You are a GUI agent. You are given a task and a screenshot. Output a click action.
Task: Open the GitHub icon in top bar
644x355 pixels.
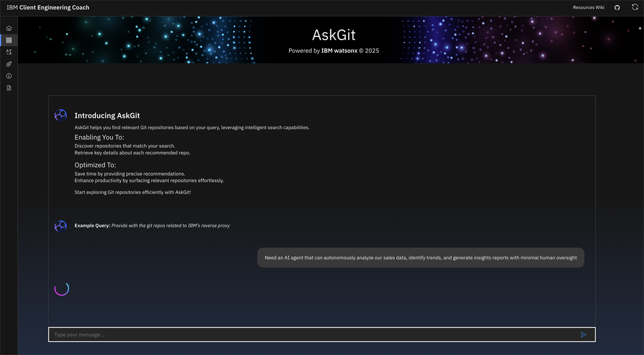click(617, 8)
